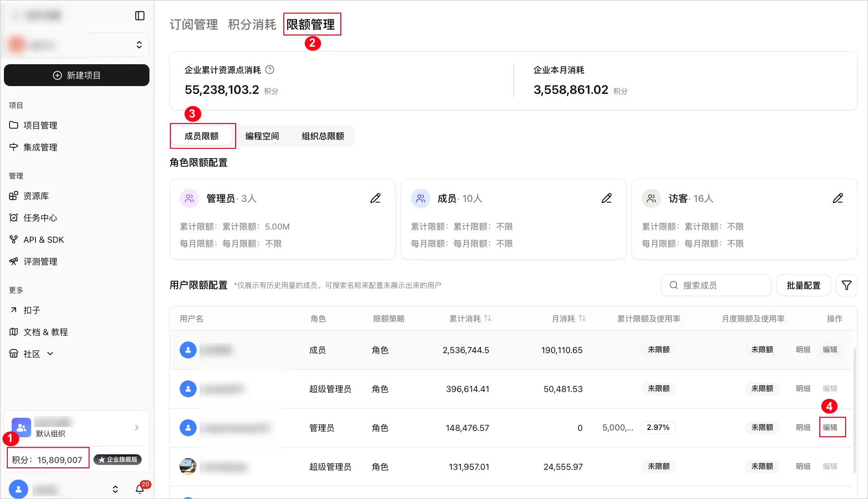Viewport: 868px width, 499px height.
Task: Click the 管理员 role icon
Action: coord(189,198)
